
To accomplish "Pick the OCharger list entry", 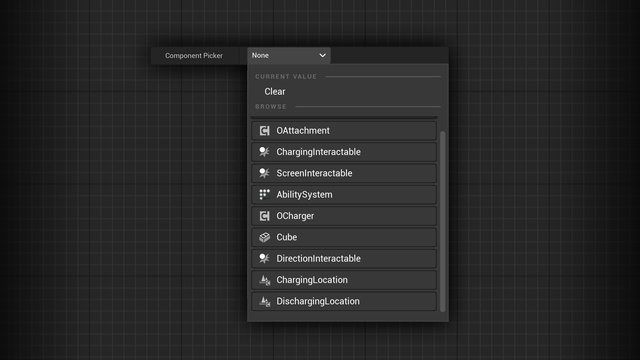I will point(344,216).
